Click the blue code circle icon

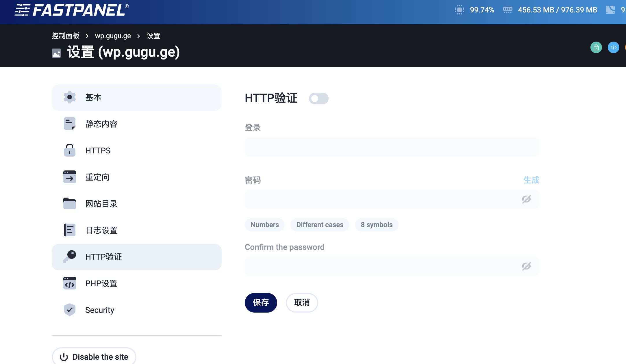click(614, 47)
